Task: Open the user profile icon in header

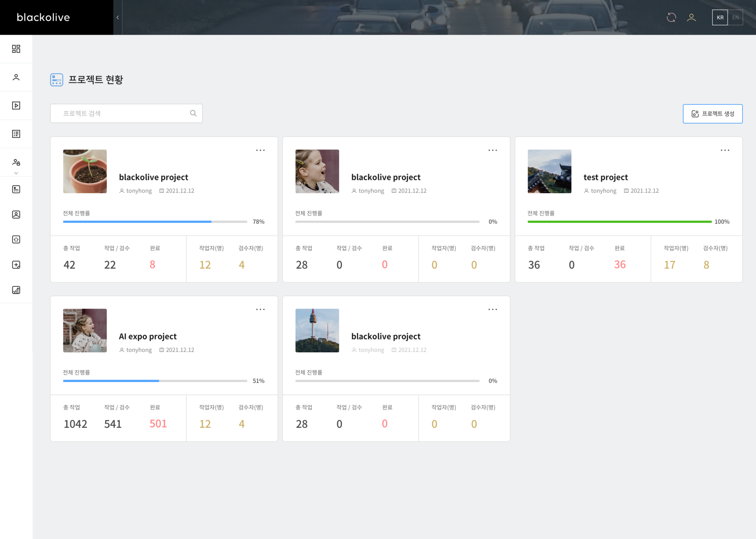Action: tap(691, 17)
